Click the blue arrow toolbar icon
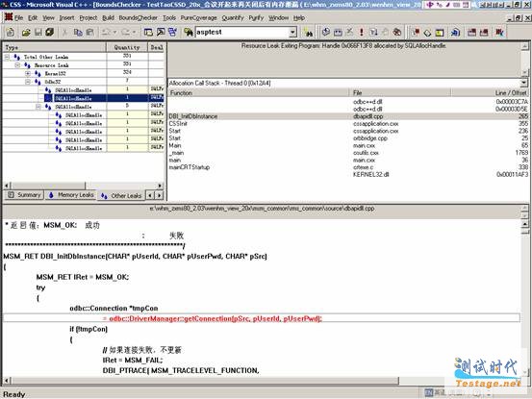 pos(455,32)
